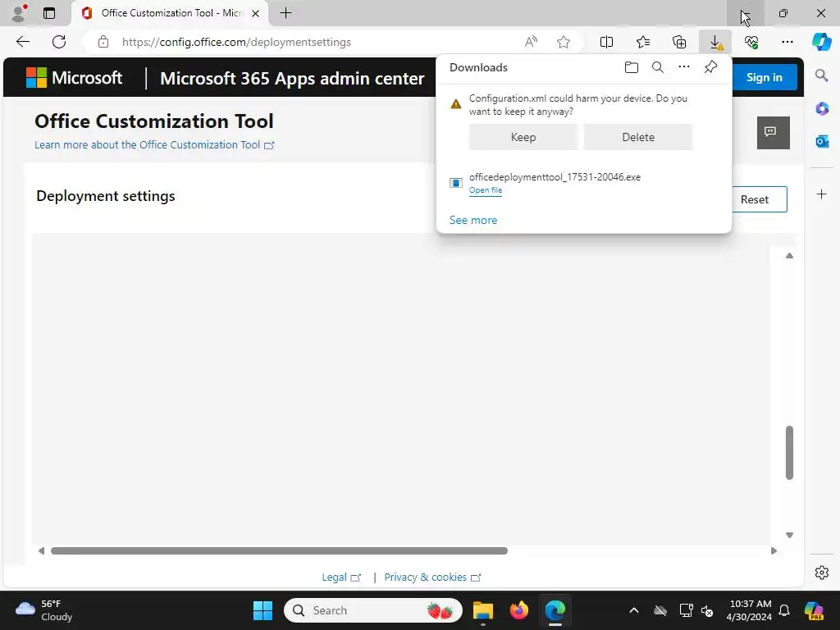Click the vertical scrollbar thumb
The height and width of the screenshot is (630, 840).
click(789, 453)
